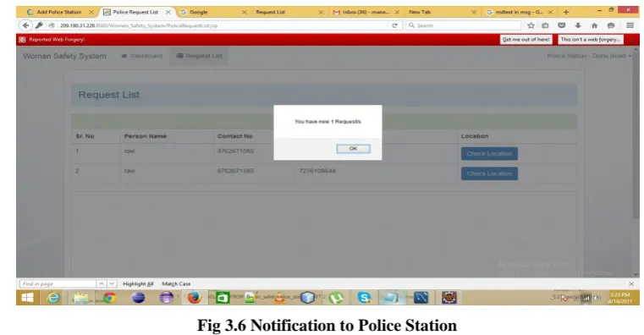
Task: Close the find bar
Action: 631,283
